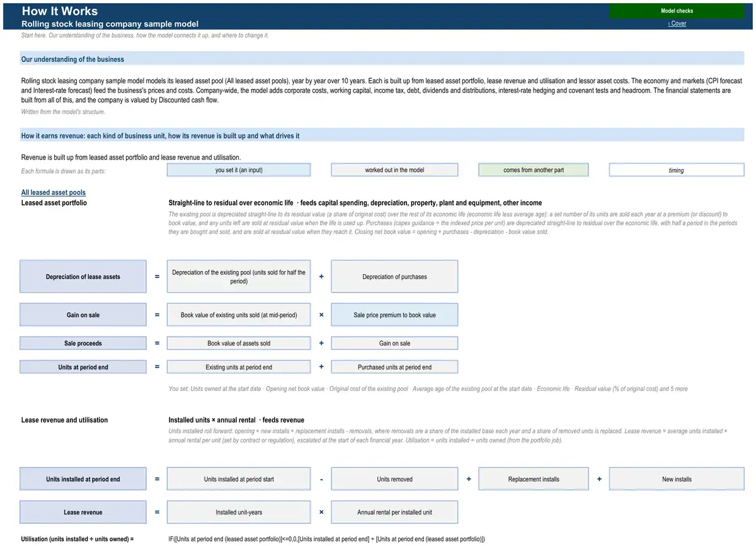Click the "How it earns revenue" section header

pos(382,136)
